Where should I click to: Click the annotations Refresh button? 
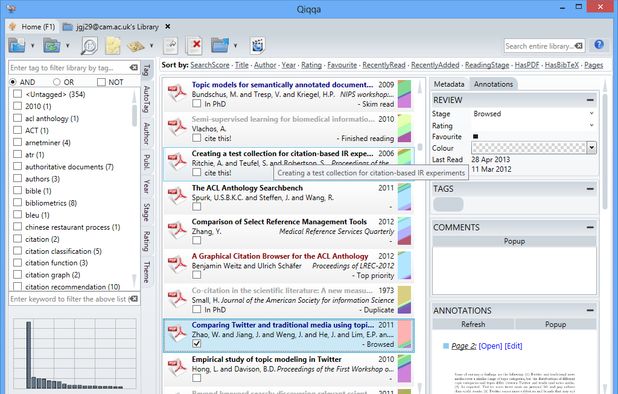pos(473,324)
